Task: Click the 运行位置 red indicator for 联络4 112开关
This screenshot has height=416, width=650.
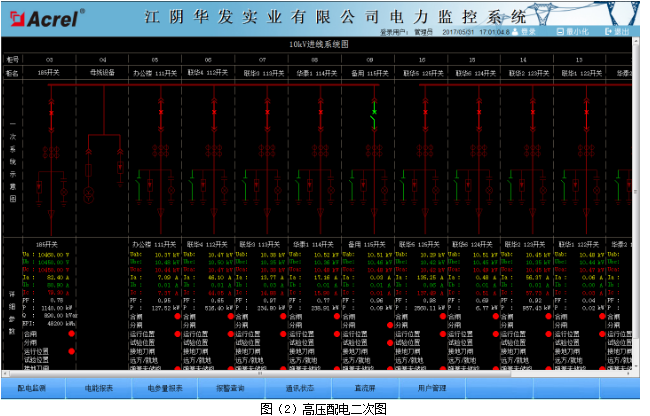Action: pos(230,334)
